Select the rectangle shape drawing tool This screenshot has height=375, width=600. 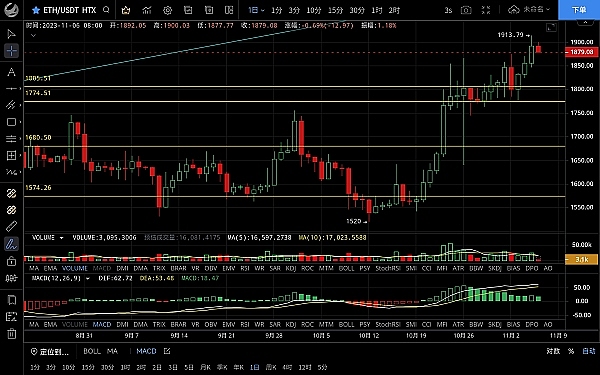11,122
